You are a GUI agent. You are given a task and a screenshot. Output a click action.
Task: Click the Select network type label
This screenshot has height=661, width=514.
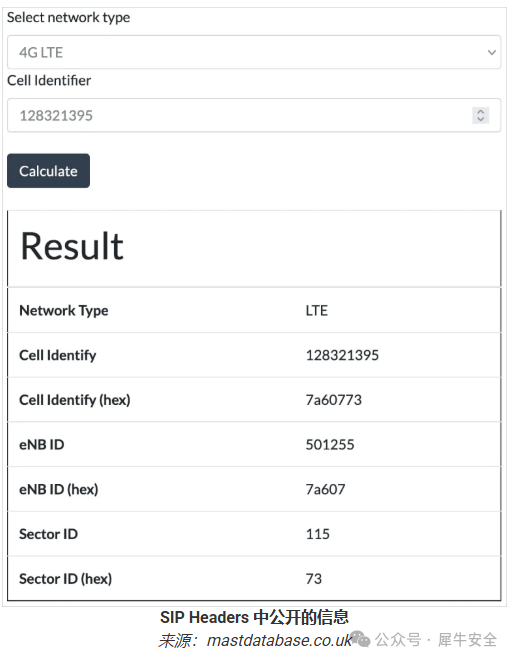(68, 18)
